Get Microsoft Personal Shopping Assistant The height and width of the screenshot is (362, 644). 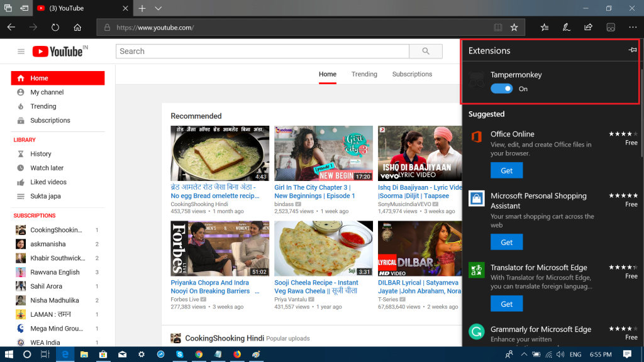[x=506, y=242]
